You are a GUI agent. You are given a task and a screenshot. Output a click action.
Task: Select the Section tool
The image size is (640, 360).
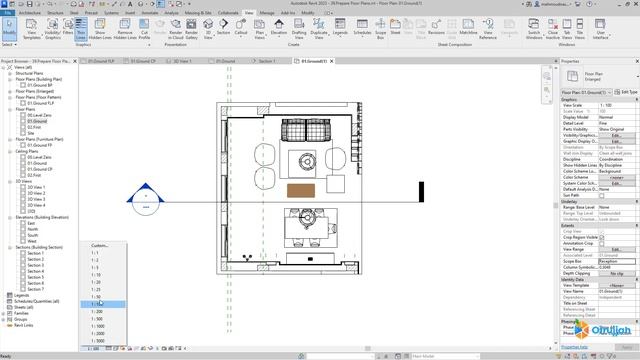click(223, 27)
